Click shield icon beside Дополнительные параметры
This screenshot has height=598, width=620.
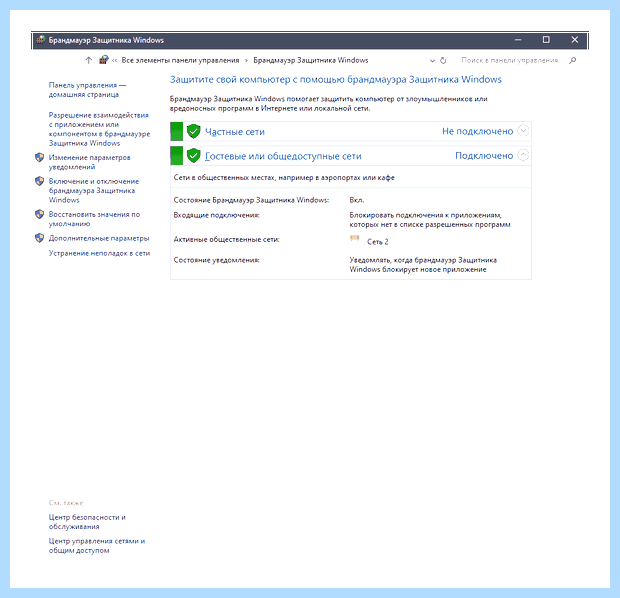[x=40, y=238]
